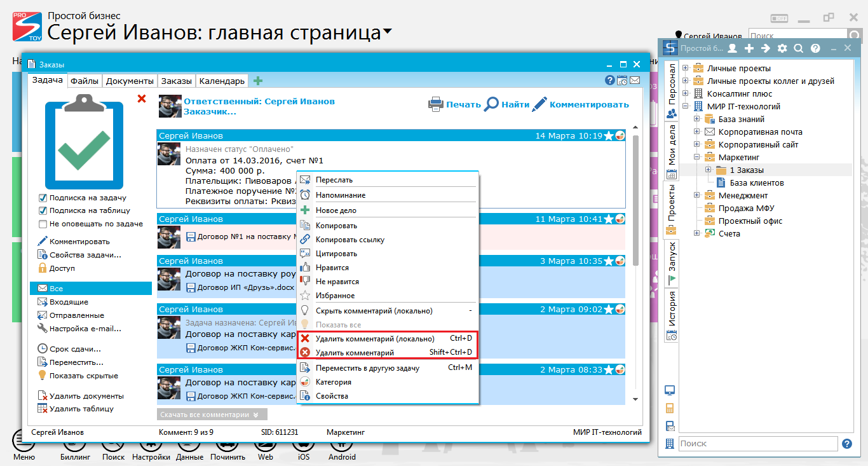
Task: Click Скачать все комментарии button
Action: point(212,415)
